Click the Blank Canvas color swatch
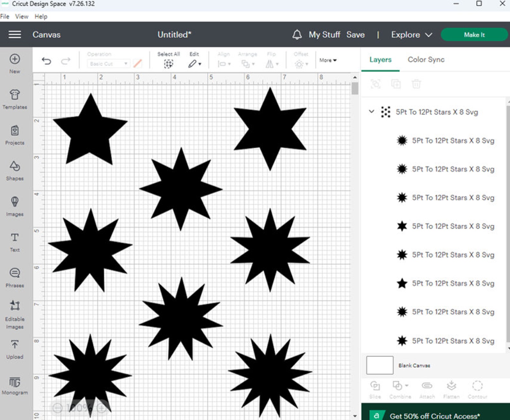The height and width of the screenshot is (420, 510). coord(380,365)
